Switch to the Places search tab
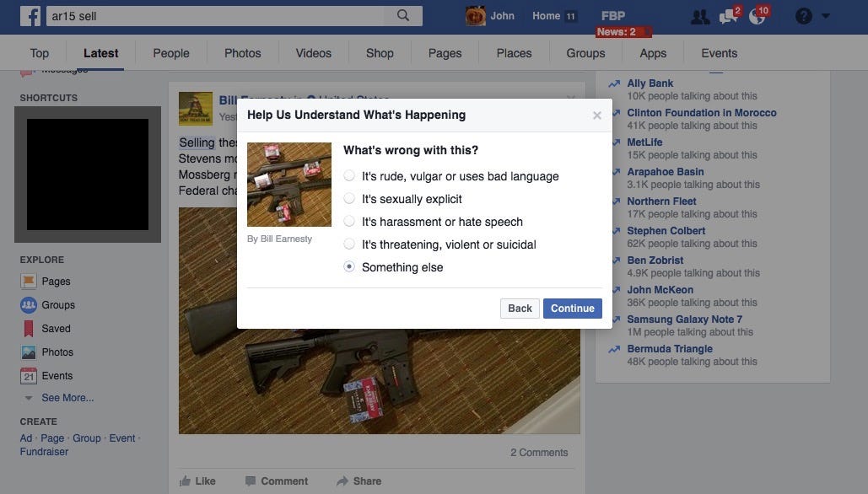This screenshot has height=494, width=868. pyautogui.click(x=514, y=53)
